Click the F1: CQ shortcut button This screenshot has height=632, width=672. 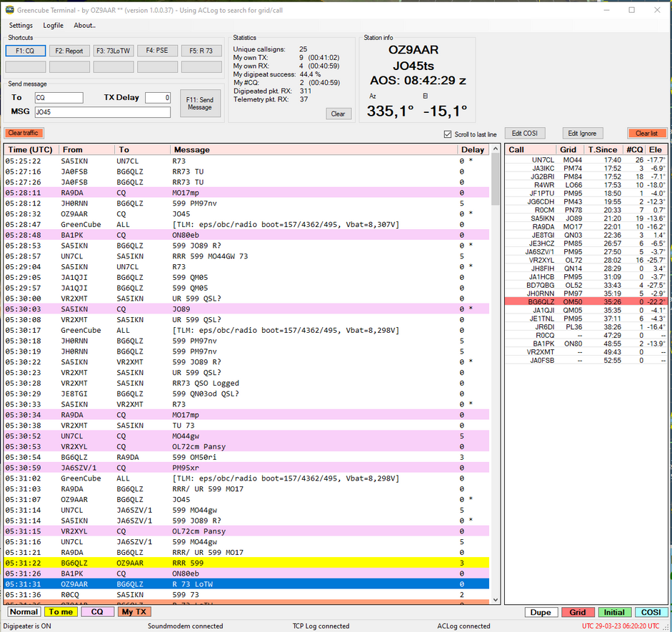(x=25, y=51)
